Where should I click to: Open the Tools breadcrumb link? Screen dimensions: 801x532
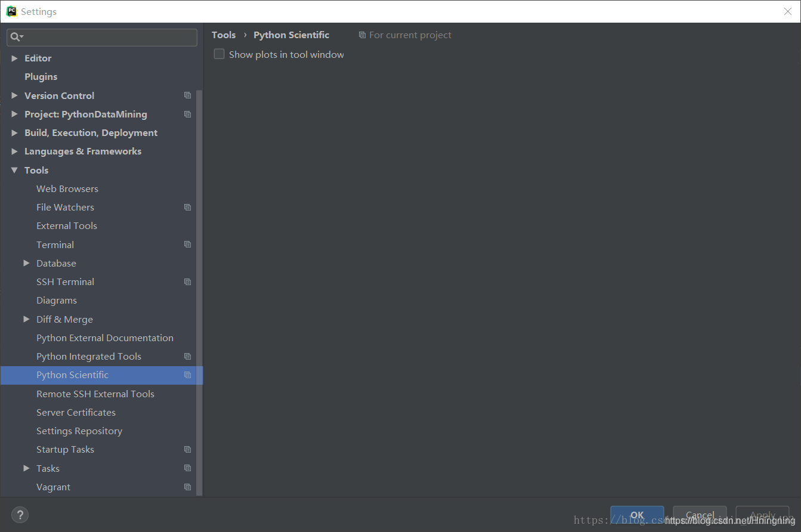tap(224, 35)
